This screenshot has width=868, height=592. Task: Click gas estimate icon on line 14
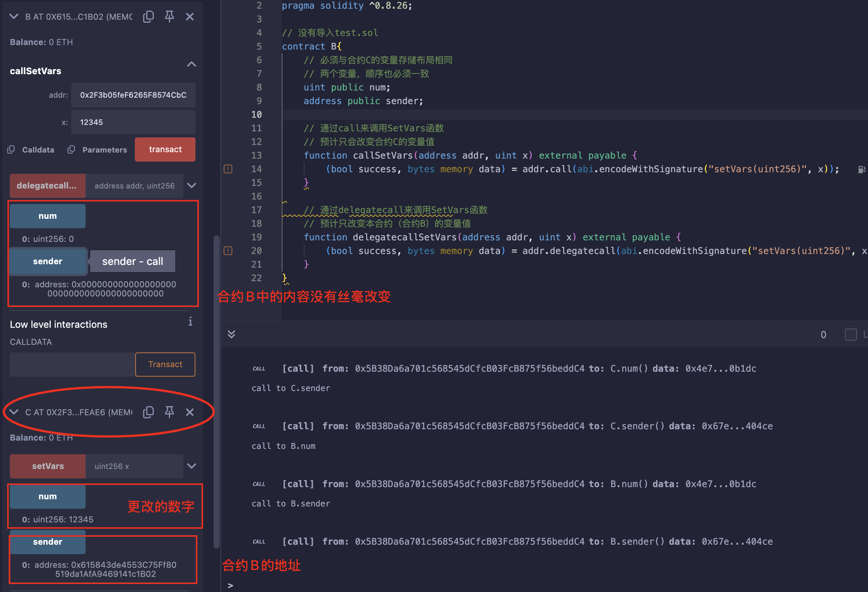862,170
